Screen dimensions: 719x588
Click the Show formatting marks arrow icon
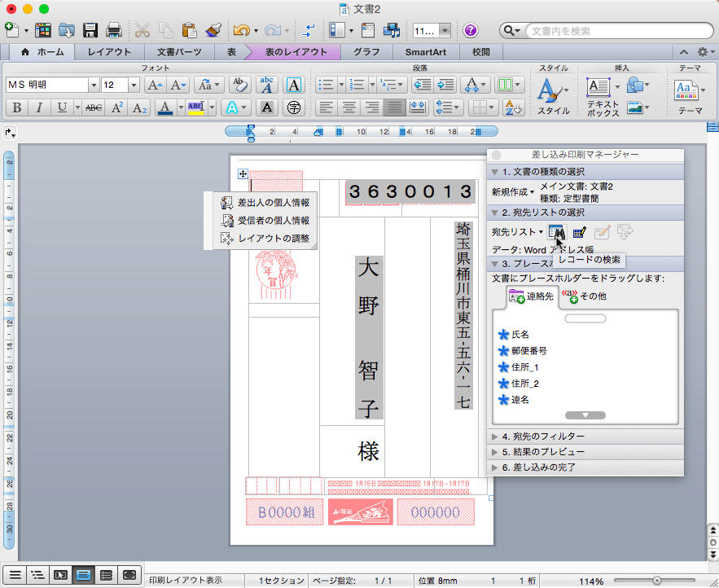[309, 31]
